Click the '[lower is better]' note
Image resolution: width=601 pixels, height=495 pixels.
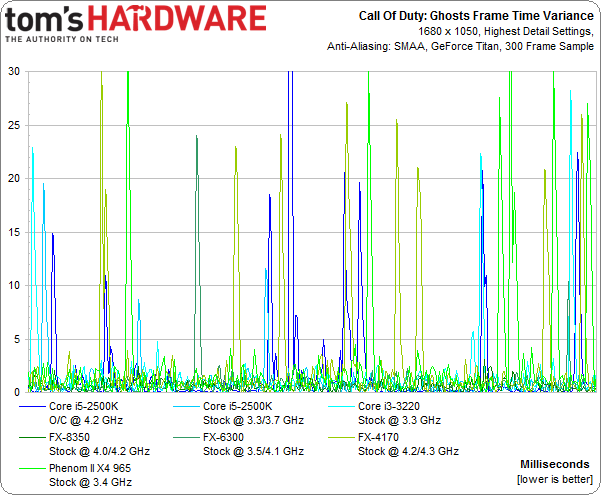tap(555, 479)
